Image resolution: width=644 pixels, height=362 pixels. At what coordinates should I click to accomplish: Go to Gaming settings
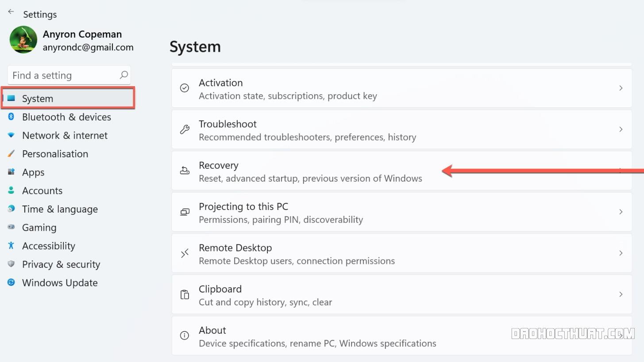point(39,228)
